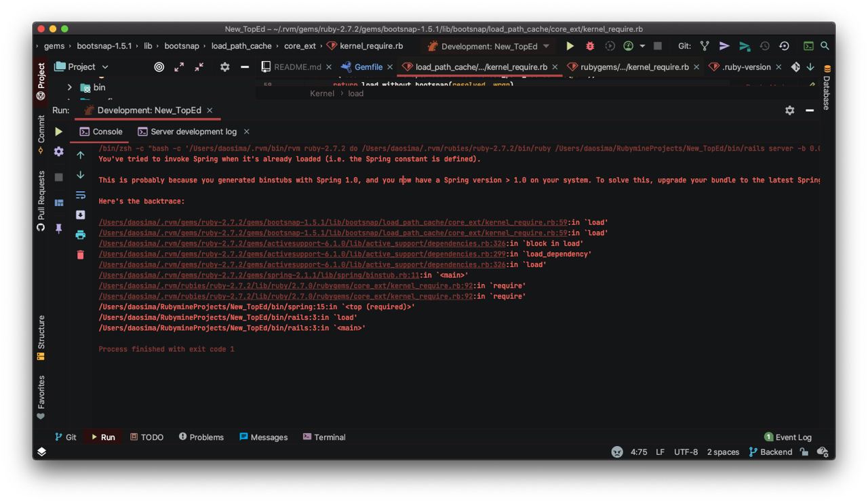868x503 pixels.
Task: Open the Database side panel
Action: click(827, 87)
